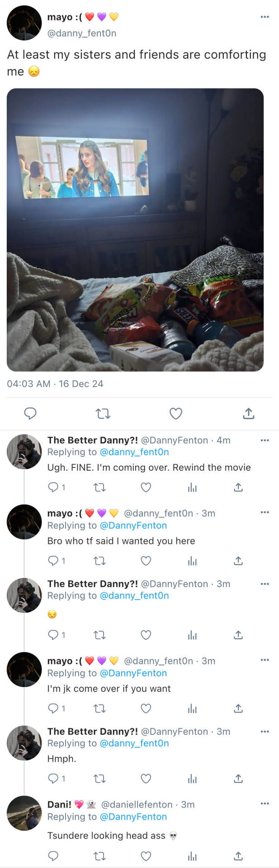This screenshot has width=279, height=868.
Task: Open Dani's profile picture avatar
Action: [x=24, y=813]
